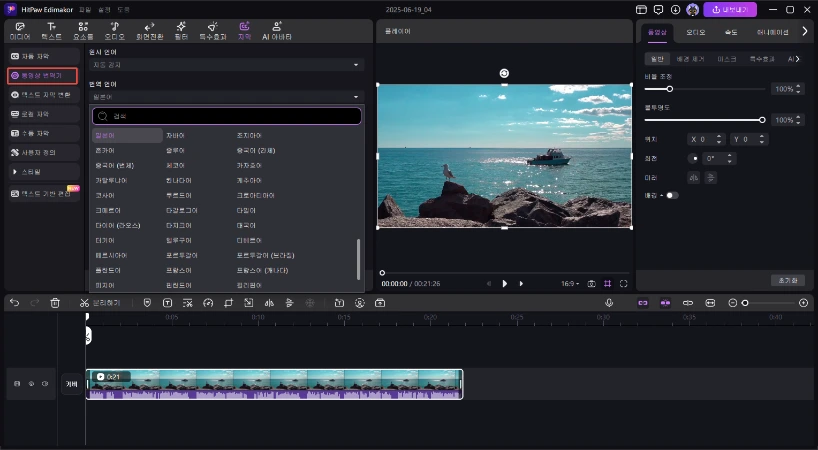Switch to the 동영상 (Video) properties tab
Screen dimensions: 818x450
coord(657,32)
